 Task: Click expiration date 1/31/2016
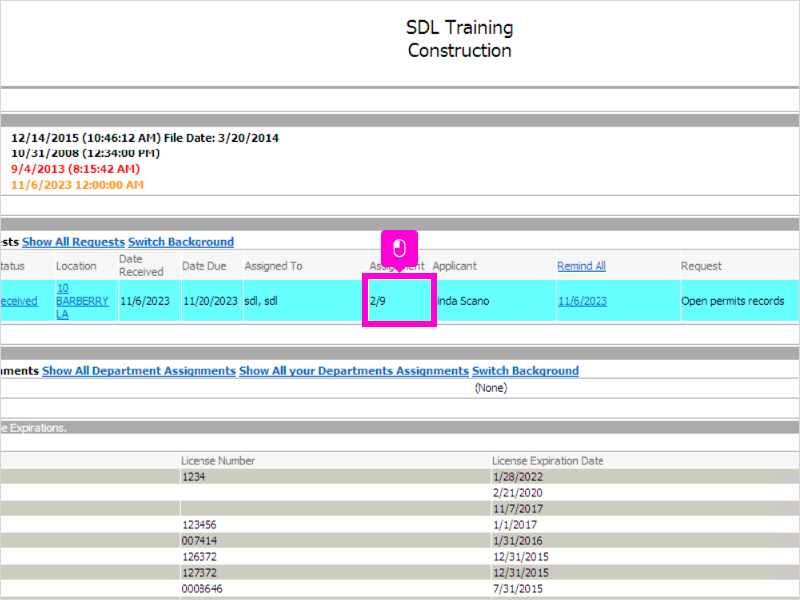(x=518, y=541)
